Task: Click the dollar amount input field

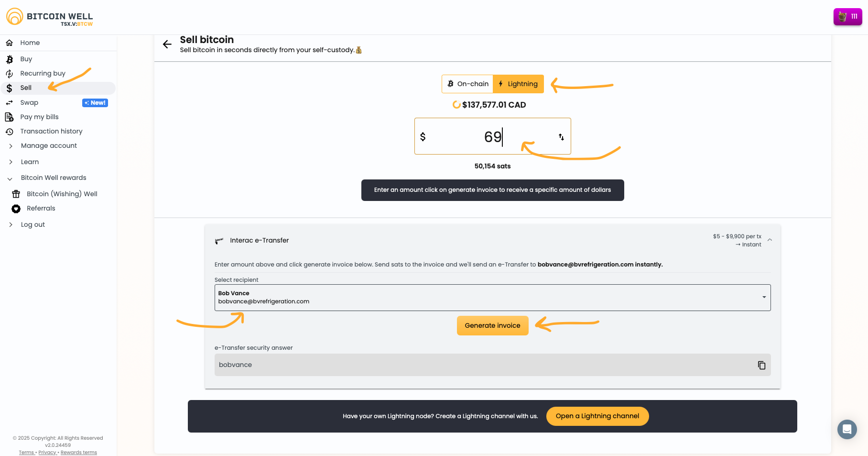Action: point(492,137)
